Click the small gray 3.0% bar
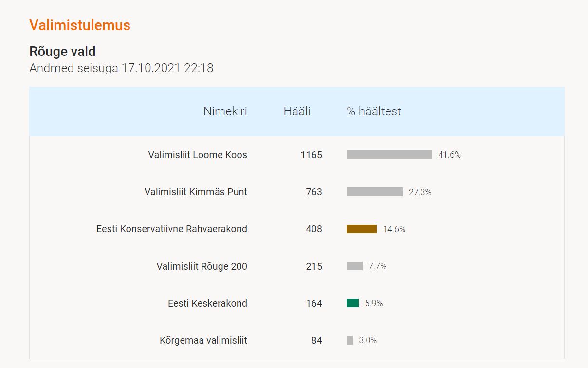Image resolution: width=588 pixels, height=368 pixels. [349, 340]
